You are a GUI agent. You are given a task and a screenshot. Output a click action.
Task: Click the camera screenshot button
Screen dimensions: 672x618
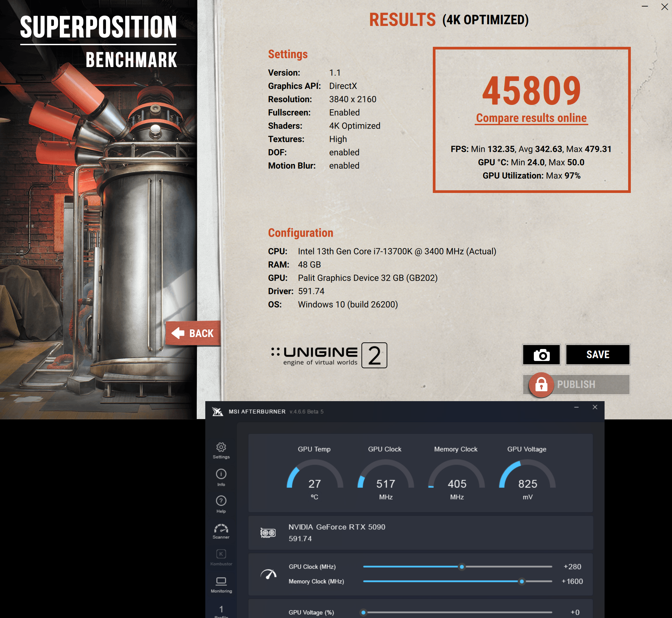(x=541, y=355)
